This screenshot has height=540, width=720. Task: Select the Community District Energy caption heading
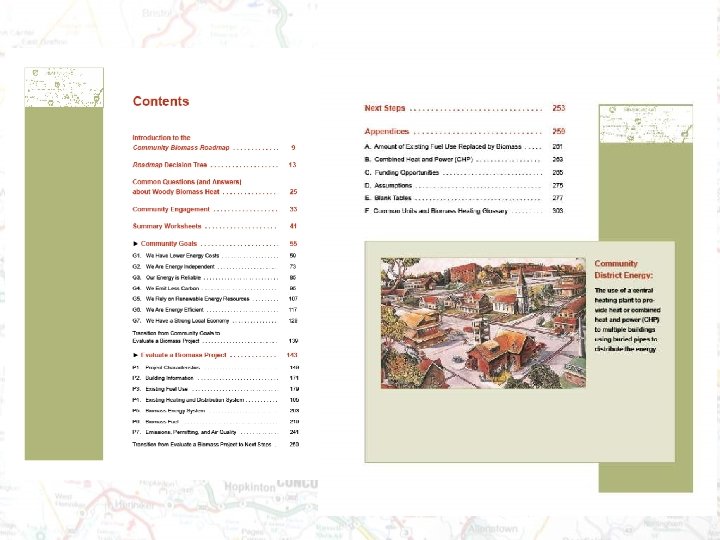coord(623,270)
